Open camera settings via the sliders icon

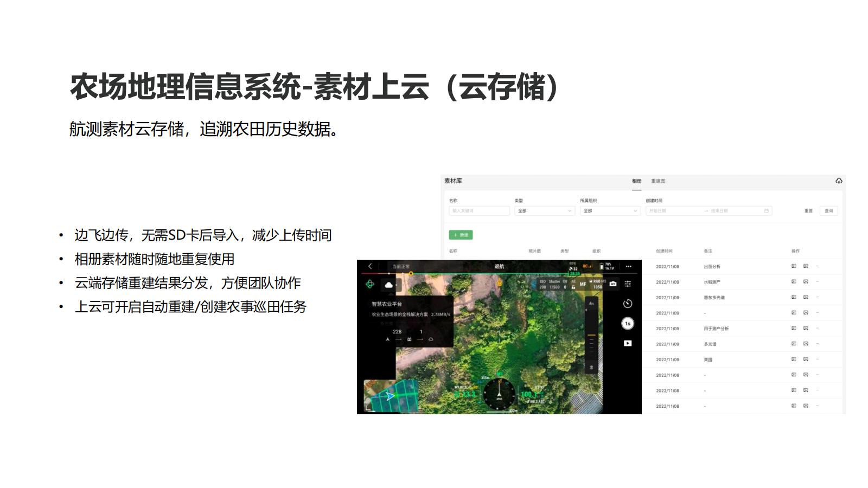(x=628, y=284)
